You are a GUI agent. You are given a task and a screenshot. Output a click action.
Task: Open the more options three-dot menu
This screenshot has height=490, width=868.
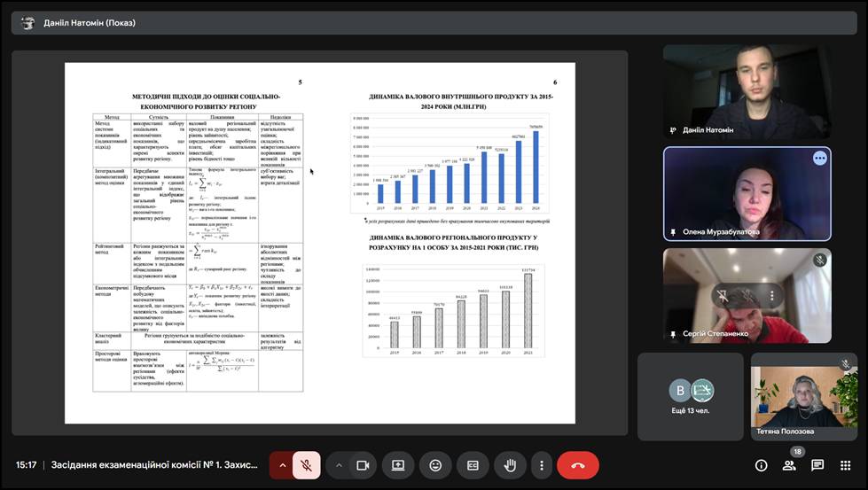tap(541, 465)
